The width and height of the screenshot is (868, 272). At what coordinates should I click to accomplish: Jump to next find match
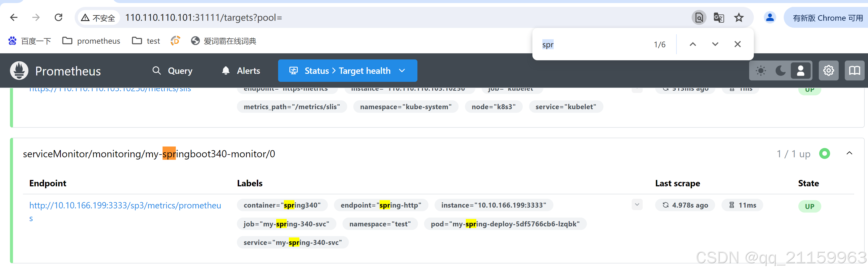pyautogui.click(x=715, y=44)
